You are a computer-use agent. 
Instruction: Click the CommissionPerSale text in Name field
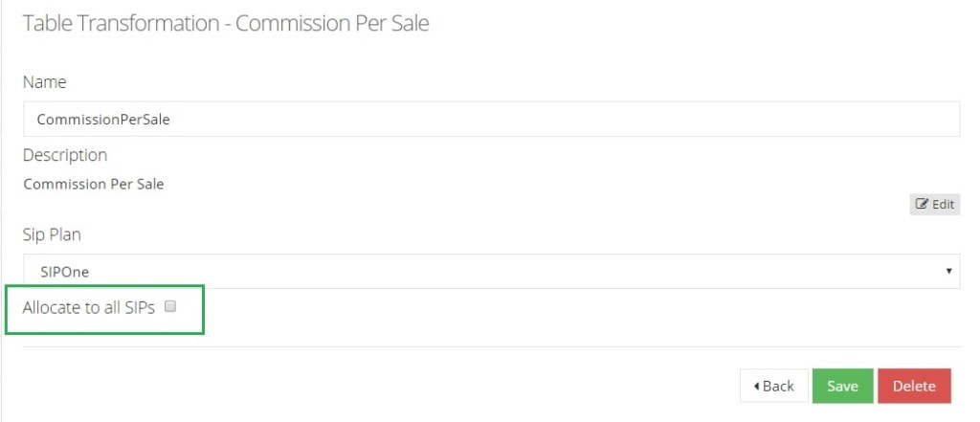point(103,120)
